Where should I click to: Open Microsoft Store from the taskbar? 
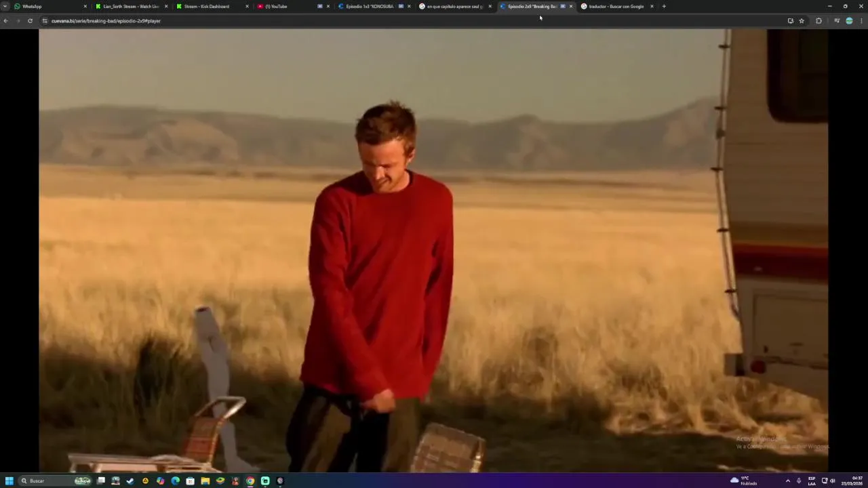(191, 481)
